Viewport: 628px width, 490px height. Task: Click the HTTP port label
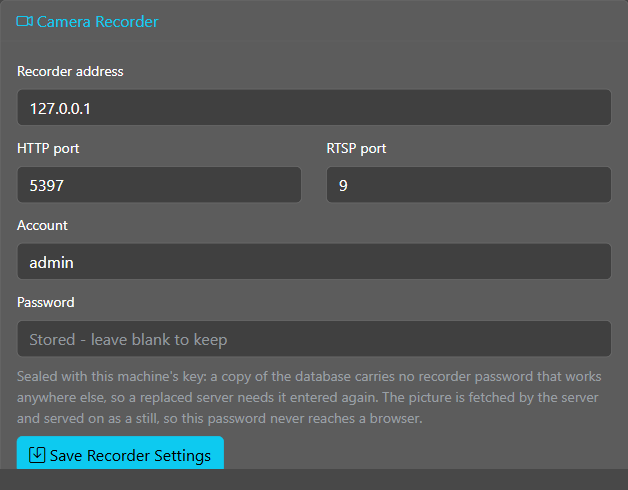[48, 149]
